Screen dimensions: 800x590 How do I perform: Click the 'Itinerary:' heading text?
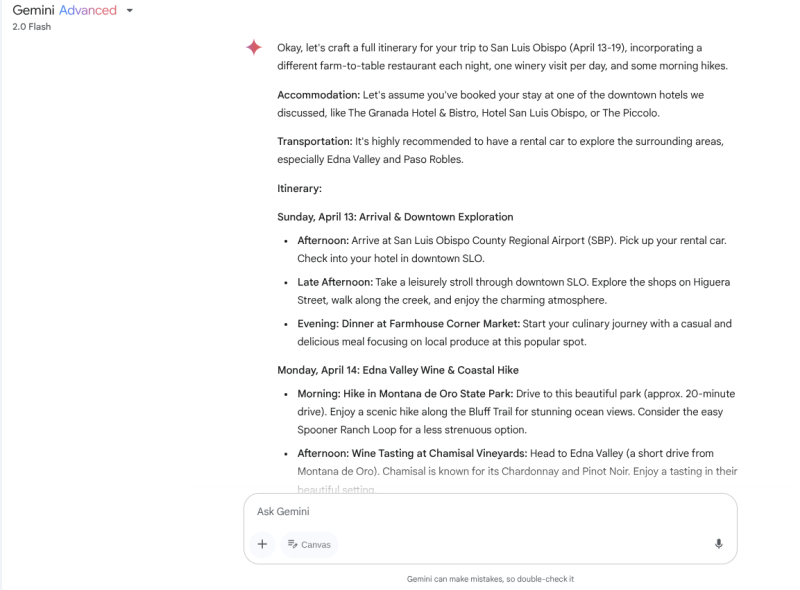(x=299, y=188)
